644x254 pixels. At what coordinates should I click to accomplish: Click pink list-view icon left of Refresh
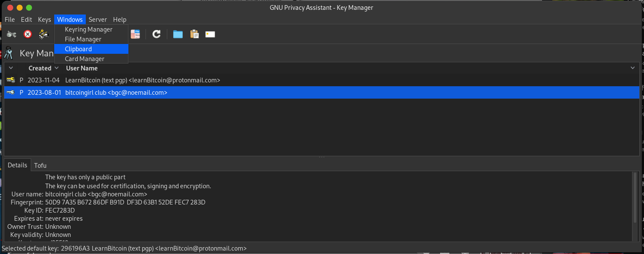click(x=135, y=34)
